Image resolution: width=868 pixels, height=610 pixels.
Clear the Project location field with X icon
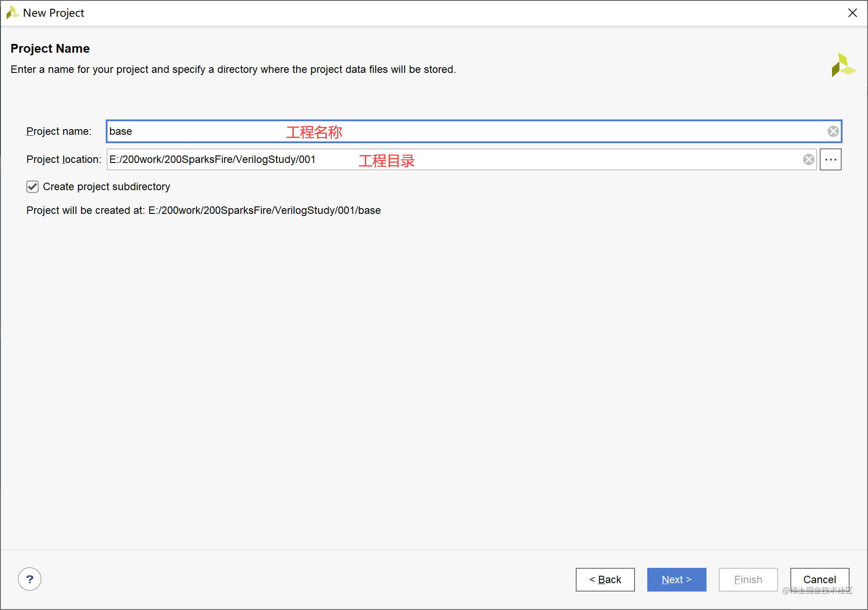click(808, 159)
